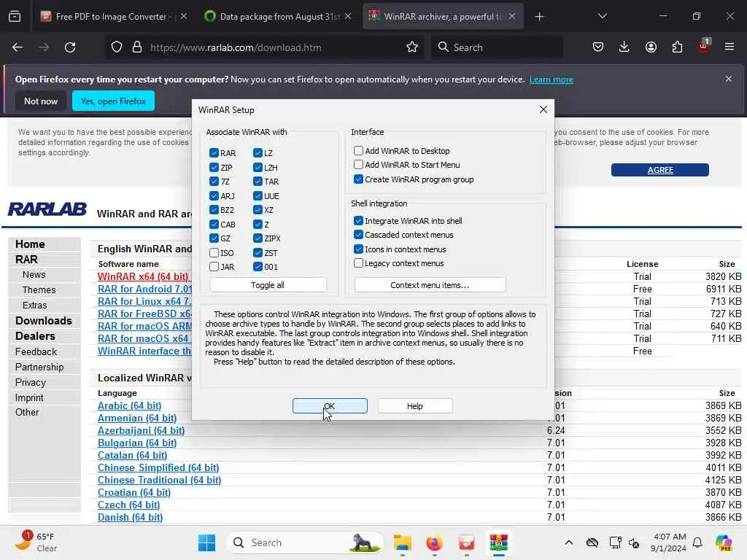The width and height of the screenshot is (747, 560).
Task: Reload the rarlab download page
Action: point(70,47)
